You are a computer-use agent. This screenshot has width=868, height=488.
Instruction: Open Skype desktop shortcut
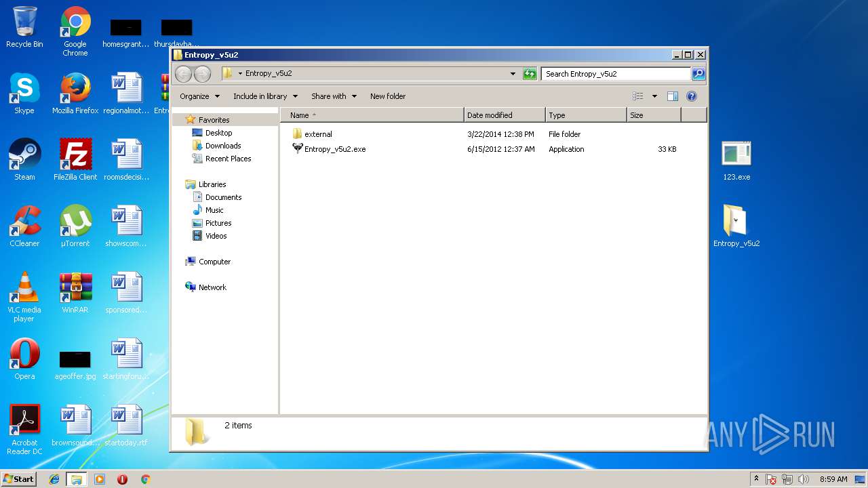tap(24, 94)
